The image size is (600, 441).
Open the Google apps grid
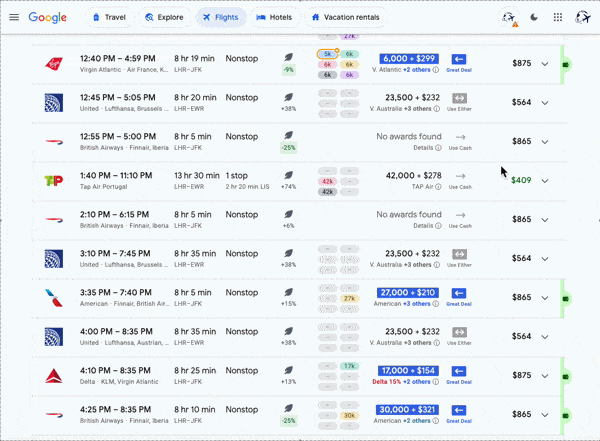tap(558, 17)
